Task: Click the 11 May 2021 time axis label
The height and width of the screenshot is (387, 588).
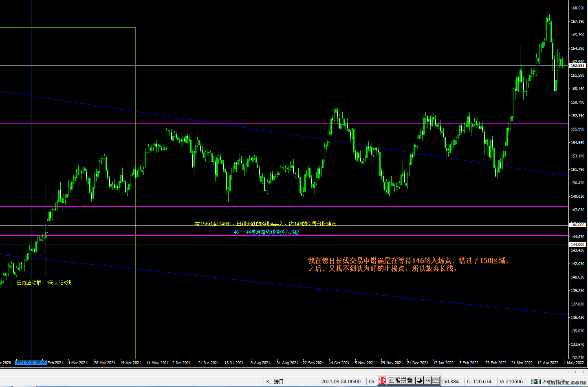Action: tap(157, 363)
